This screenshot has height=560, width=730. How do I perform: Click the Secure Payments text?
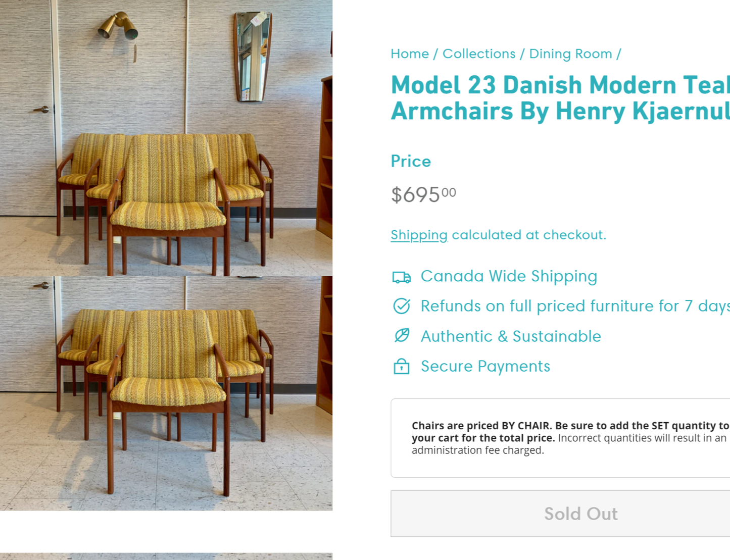tap(485, 366)
